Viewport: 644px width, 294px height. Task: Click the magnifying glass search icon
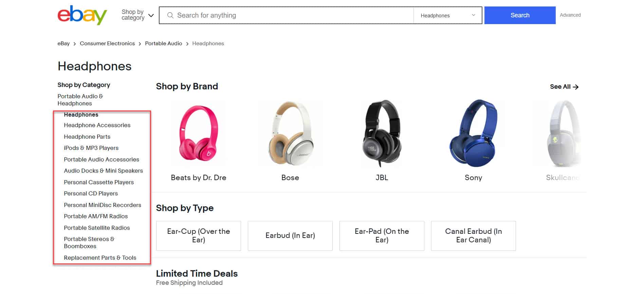[x=170, y=15]
